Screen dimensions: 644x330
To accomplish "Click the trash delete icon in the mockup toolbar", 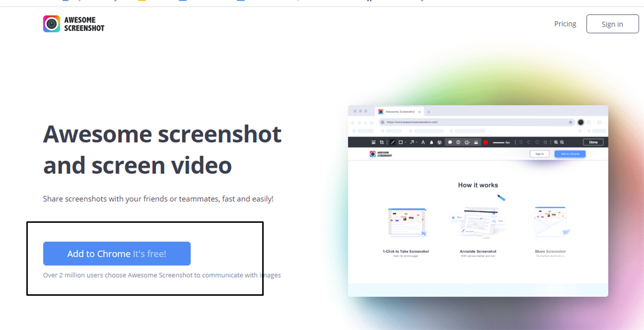I will 545,142.
